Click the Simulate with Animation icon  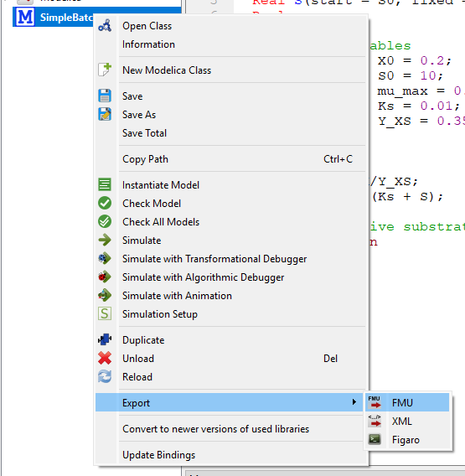(x=105, y=295)
